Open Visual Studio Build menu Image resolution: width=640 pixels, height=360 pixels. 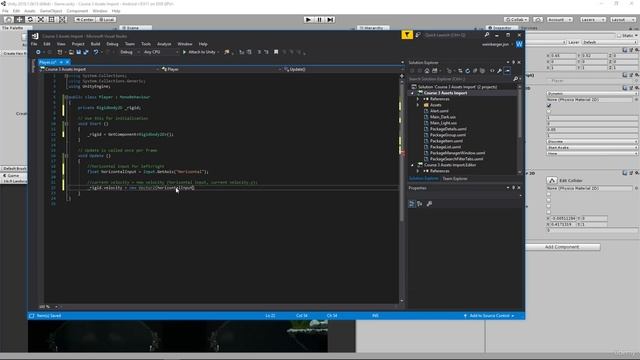[x=96, y=44]
